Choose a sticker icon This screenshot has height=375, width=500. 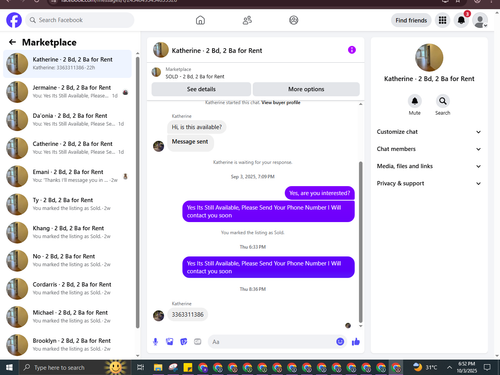[x=184, y=342]
